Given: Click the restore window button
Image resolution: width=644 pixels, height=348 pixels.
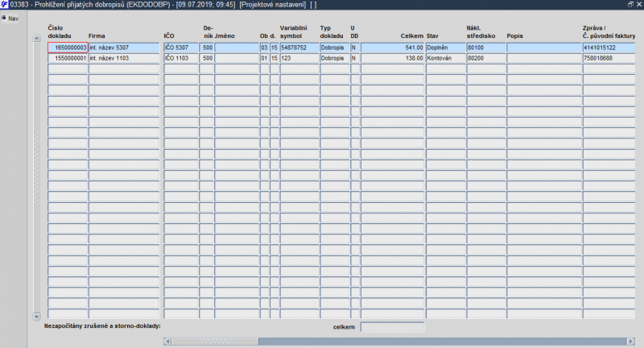Looking at the screenshot, I should click(630, 4).
